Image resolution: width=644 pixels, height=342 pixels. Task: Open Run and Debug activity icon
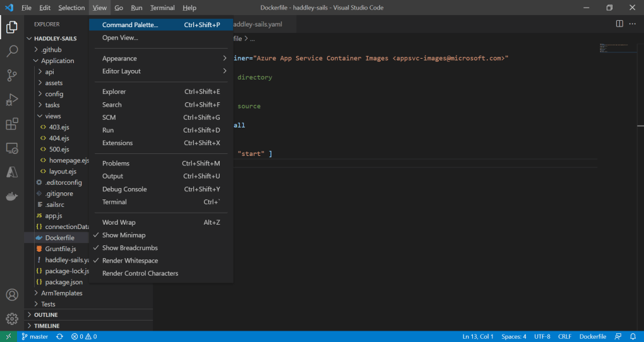point(11,99)
